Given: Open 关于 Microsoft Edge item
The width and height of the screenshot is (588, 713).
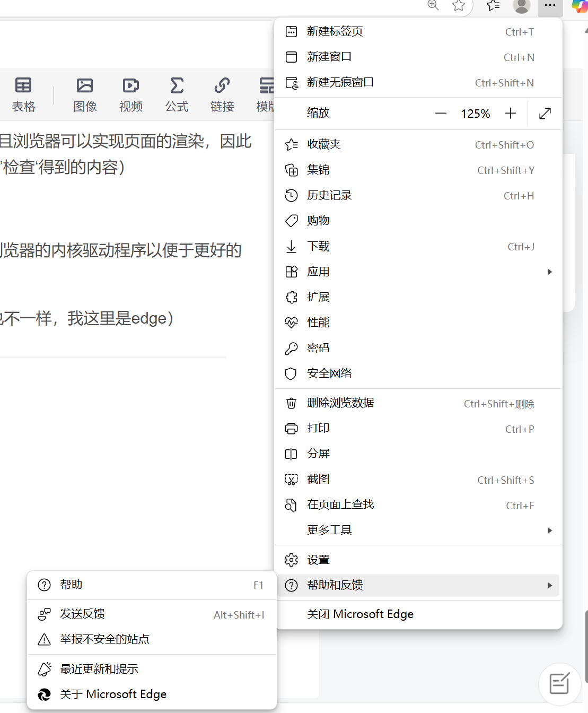Looking at the screenshot, I should click(152, 695).
